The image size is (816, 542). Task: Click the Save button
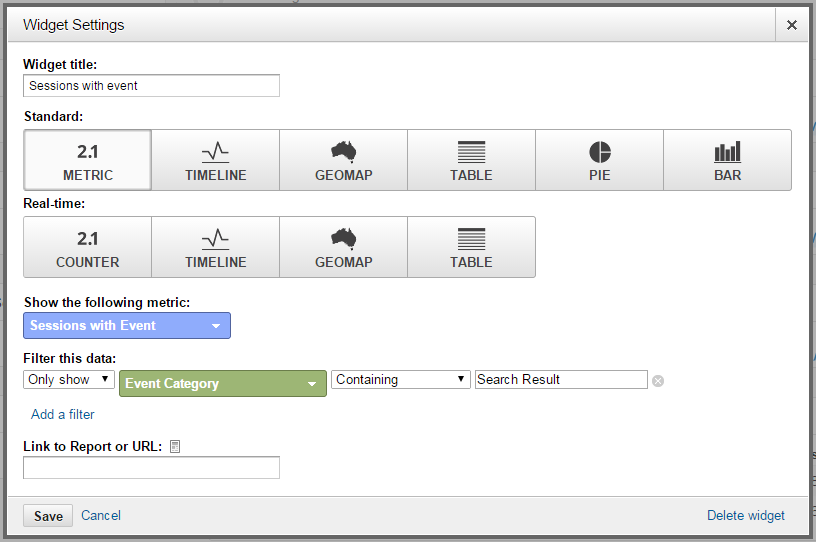point(48,516)
